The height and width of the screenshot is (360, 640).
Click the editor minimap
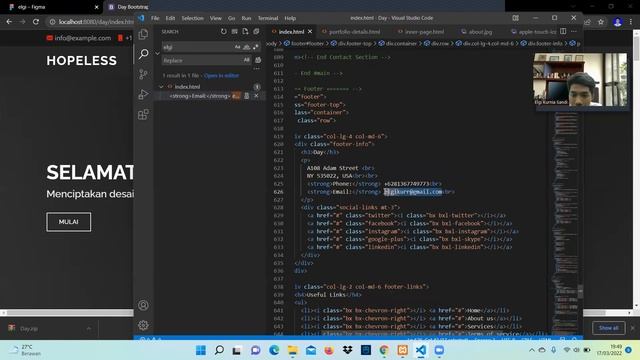click(566, 192)
